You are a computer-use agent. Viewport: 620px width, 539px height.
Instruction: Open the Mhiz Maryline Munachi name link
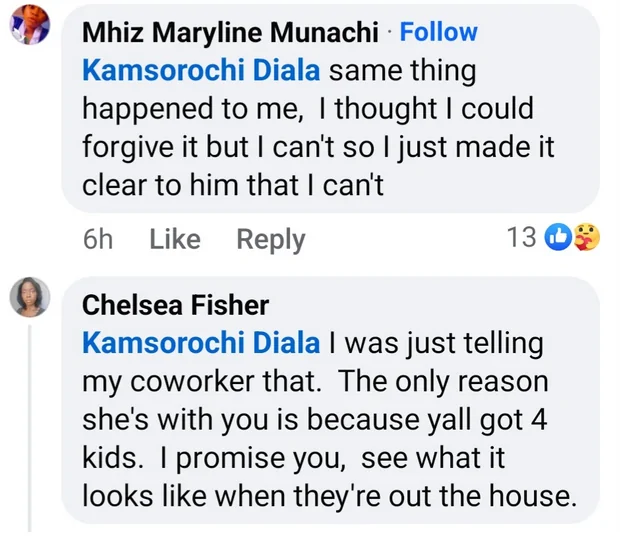click(232, 31)
